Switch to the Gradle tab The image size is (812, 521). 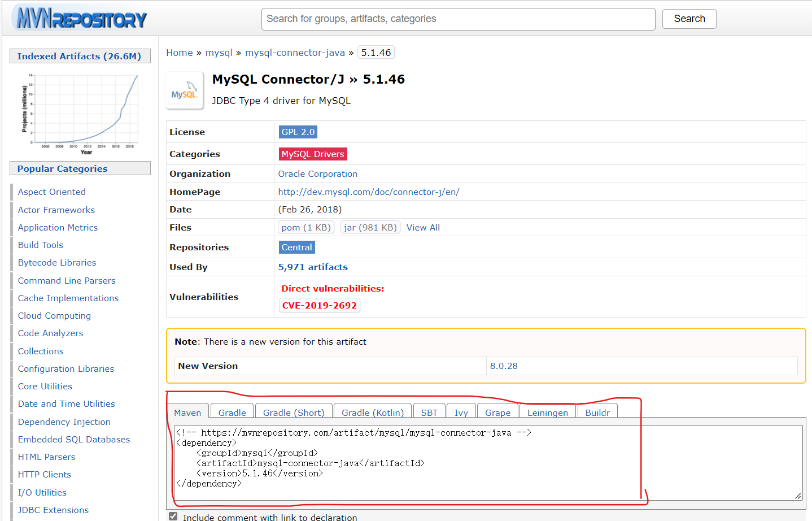(232, 413)
